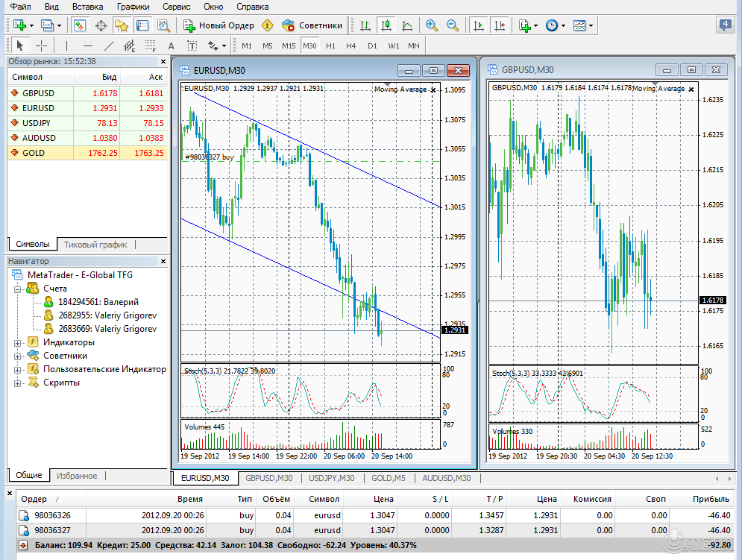Select the Trendline drawing tool
Image resolution: width=742 pixels, height=560 pixels.
(x=110, y=45)
